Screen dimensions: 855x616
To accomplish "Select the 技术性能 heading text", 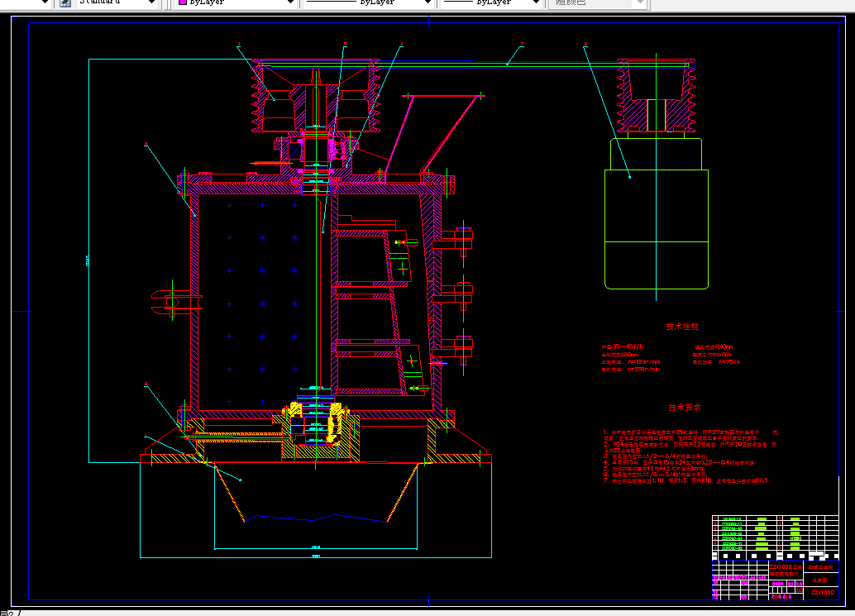I will tap(682, 327).
